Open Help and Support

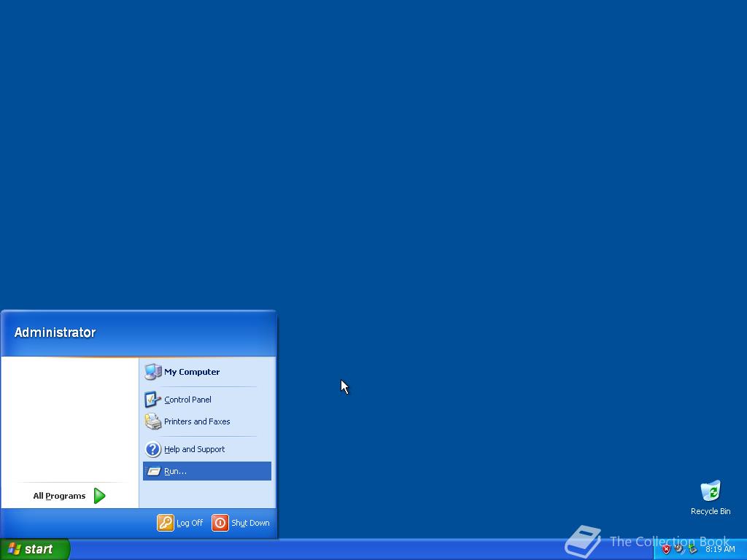tap(206, 449)
